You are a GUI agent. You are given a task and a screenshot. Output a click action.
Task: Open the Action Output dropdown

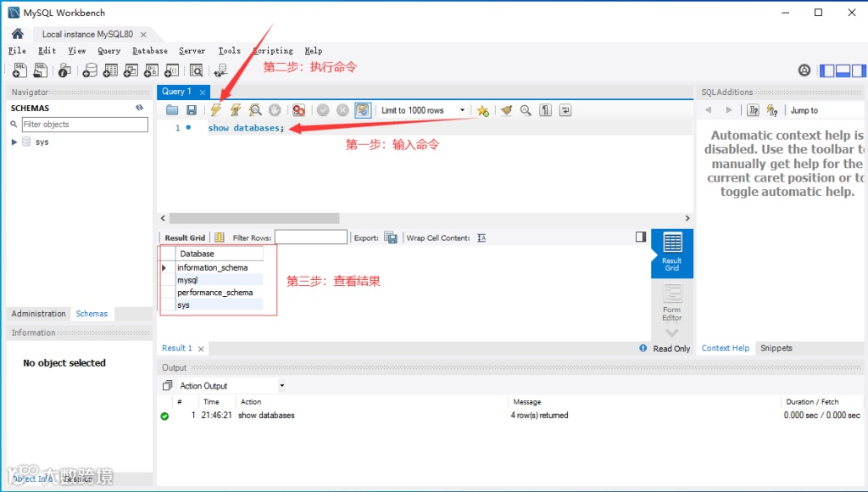pyautogui.click(x=232, y=386)
